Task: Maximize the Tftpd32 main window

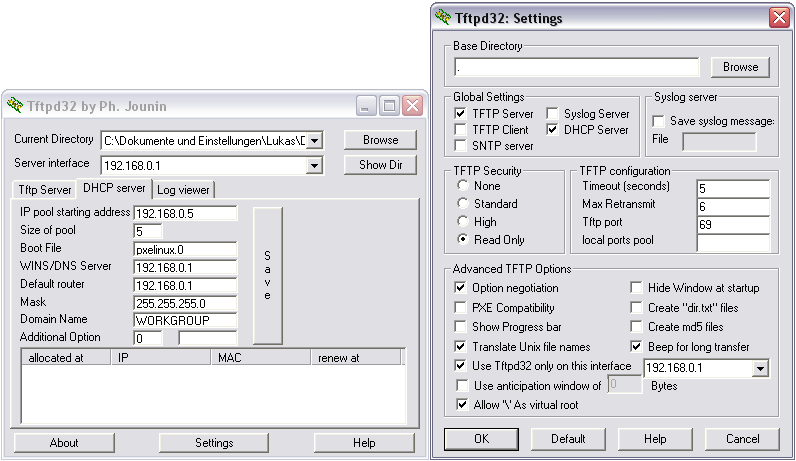Action: point(389,106)
